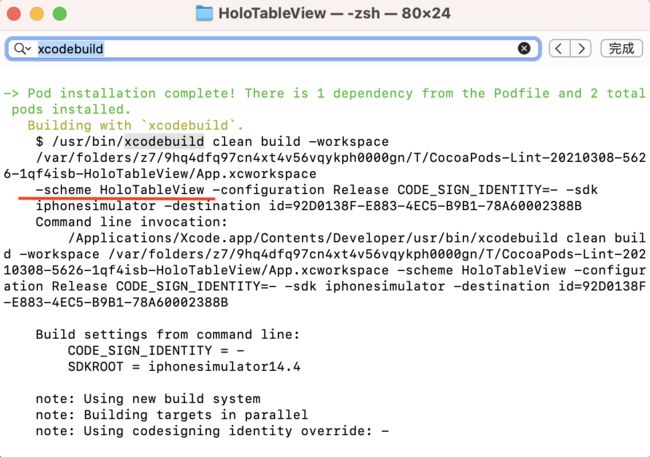This screenshot has width=650, height=457.
Task: Click the text 'Pod installation complete!'
Action: 131,93
